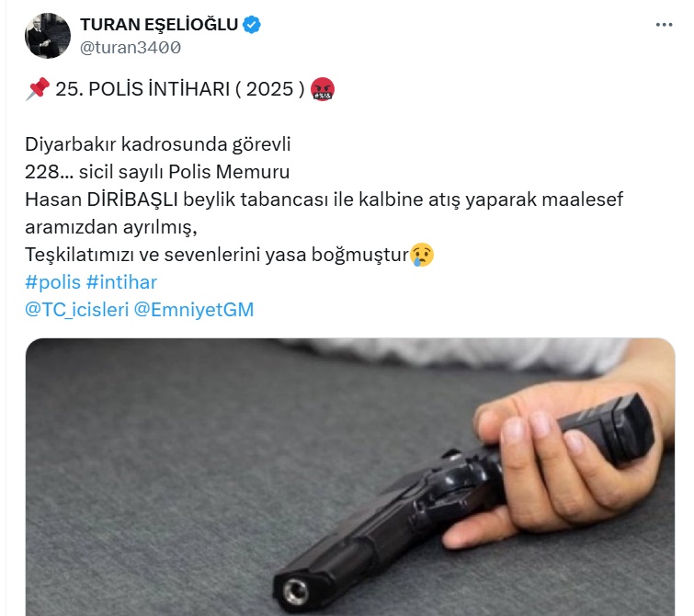Open Turan Eşelioğlu's profile avatar
This screenshot has width=694, height=616.
48,36
